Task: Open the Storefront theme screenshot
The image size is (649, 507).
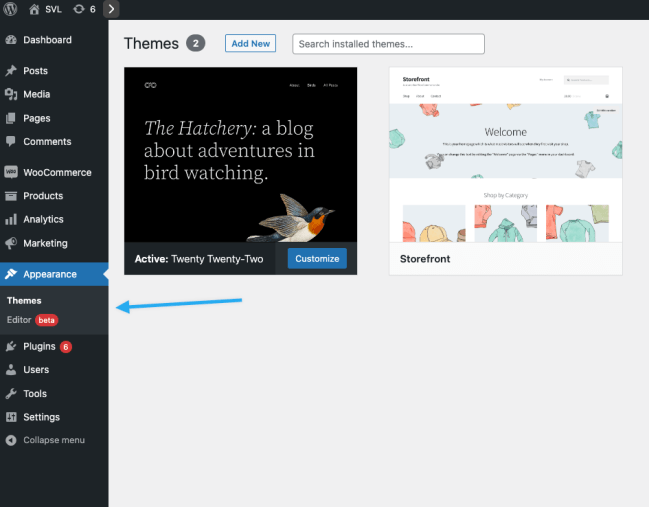Action: [x=505, y=155]
